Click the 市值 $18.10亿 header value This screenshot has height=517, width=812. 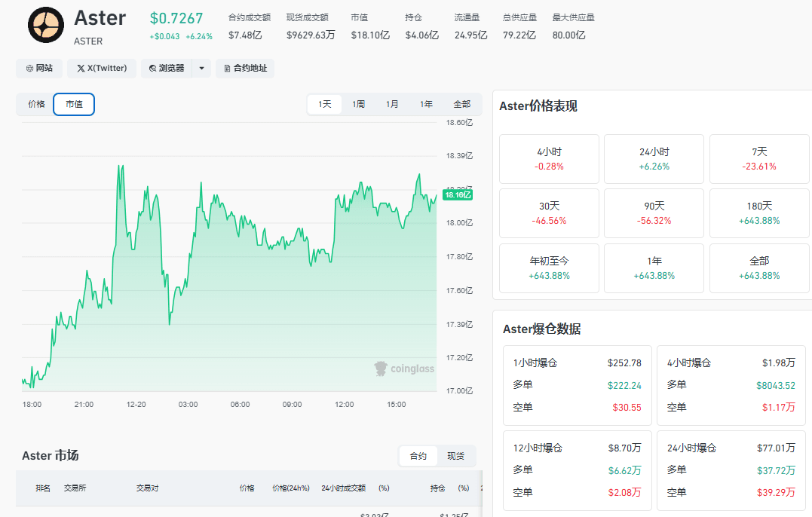(370, 35)
